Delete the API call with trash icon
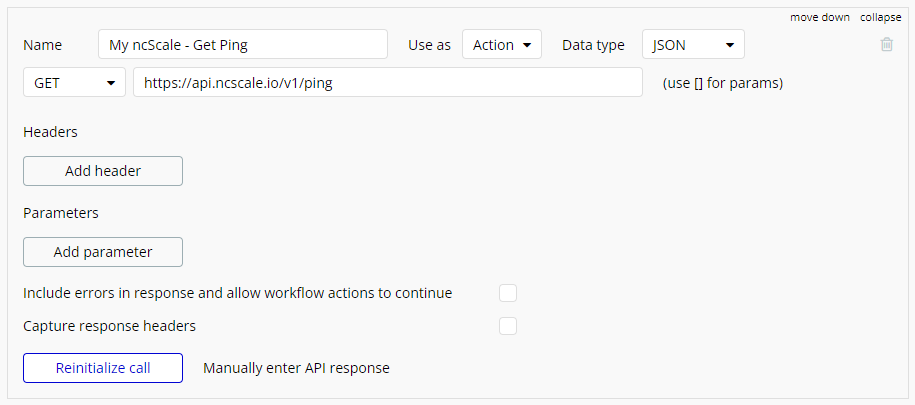The width and height of the screenshot is (915, 405). coord(886,44)
